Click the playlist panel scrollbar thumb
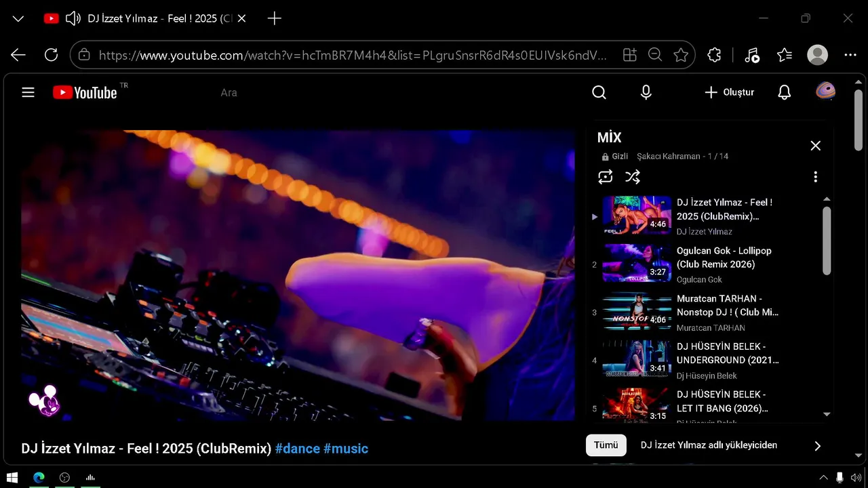Viewport: 868px width, 488px height. click(827, 241)
